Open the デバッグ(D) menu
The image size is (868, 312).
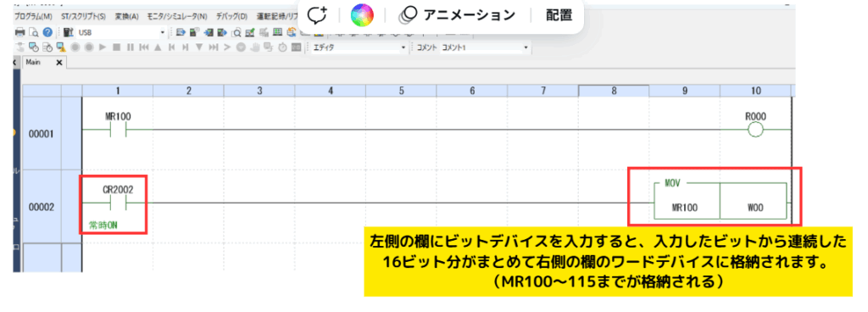point(231,17)
